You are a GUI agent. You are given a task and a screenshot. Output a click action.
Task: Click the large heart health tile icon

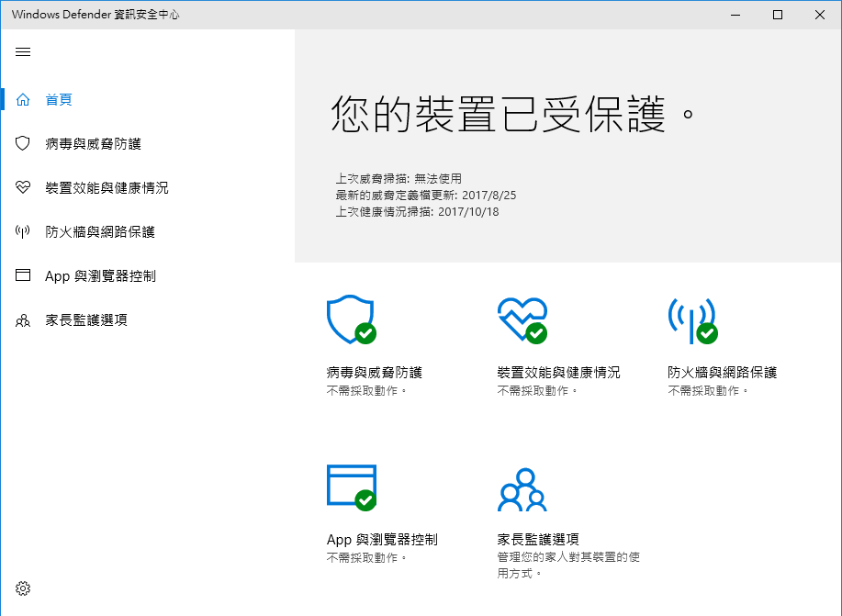(522, 320)
